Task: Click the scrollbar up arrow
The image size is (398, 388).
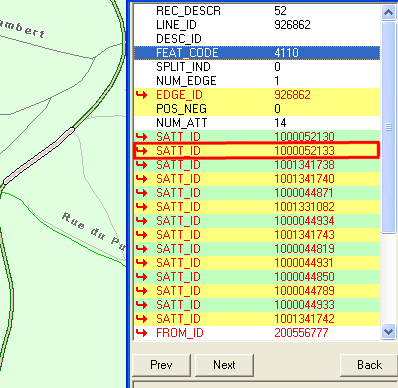Action: [x=388, y=13]
